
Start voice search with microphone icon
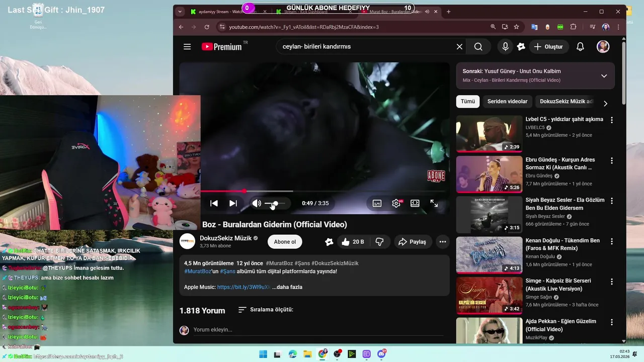tap(505, 47)
